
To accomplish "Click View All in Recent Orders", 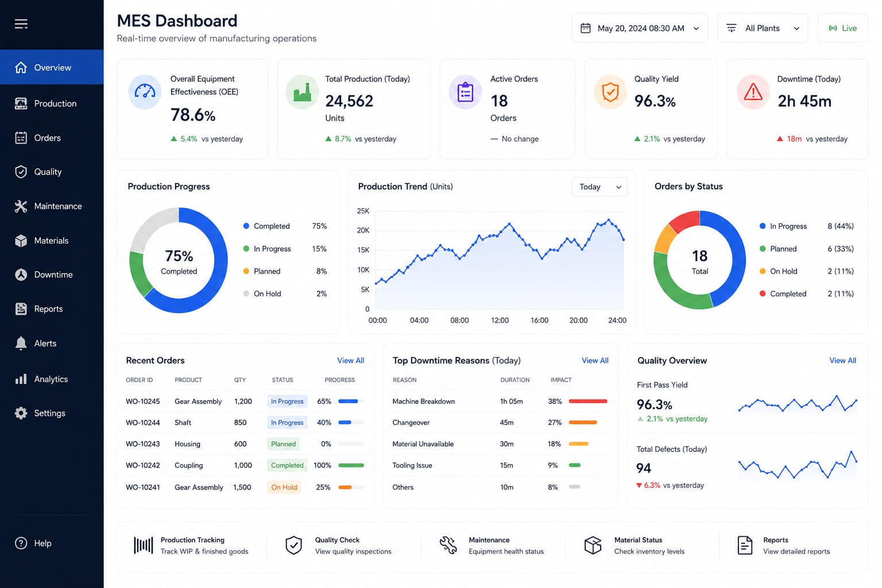I will pyautogui.click(x=350, y=361).
